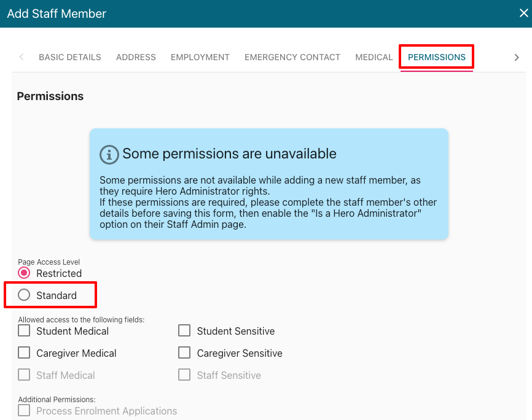Toggle the Staff Medical checkbox
The height and width of the screenshot is (420, 532).
[25, 375]
